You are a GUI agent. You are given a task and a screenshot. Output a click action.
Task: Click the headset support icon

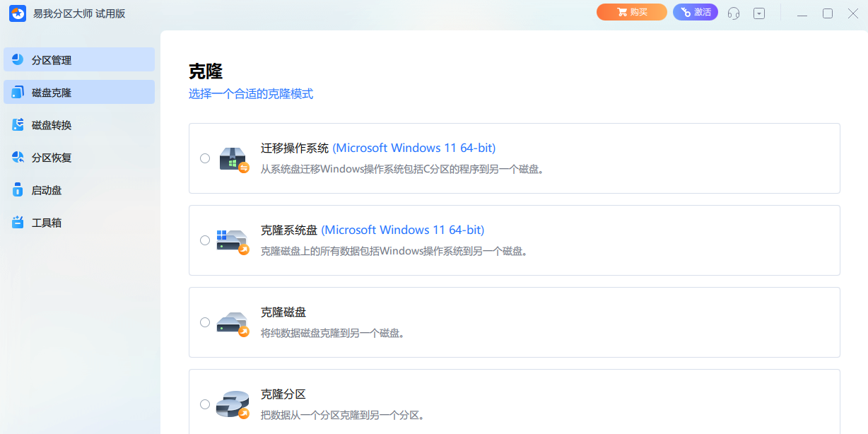click(734, 13)
